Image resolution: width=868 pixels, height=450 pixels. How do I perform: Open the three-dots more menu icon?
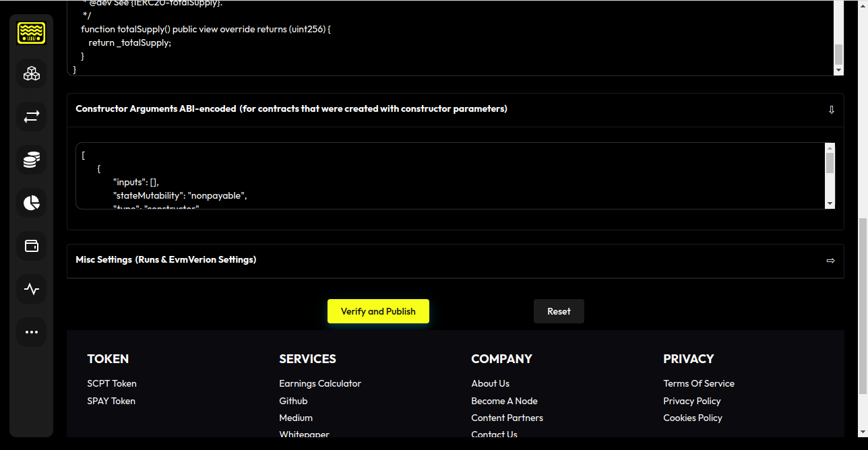coord(31,332)
